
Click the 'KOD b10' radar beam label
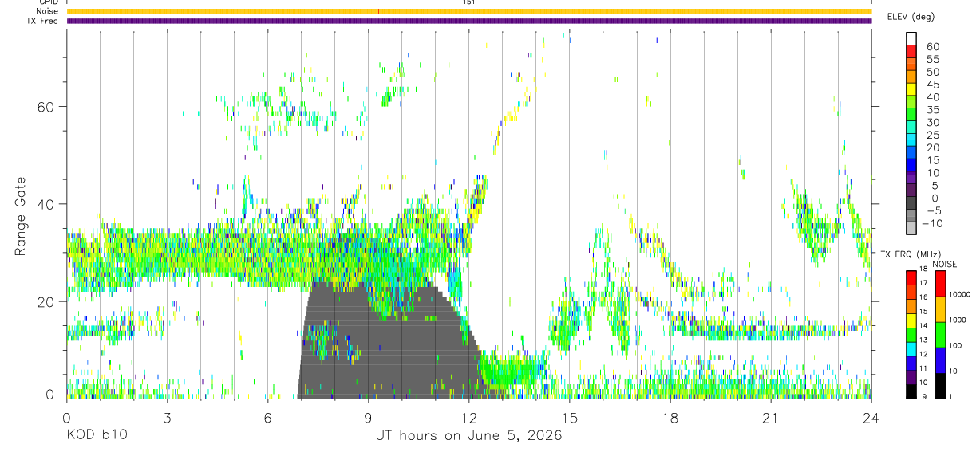click(96, 436)
